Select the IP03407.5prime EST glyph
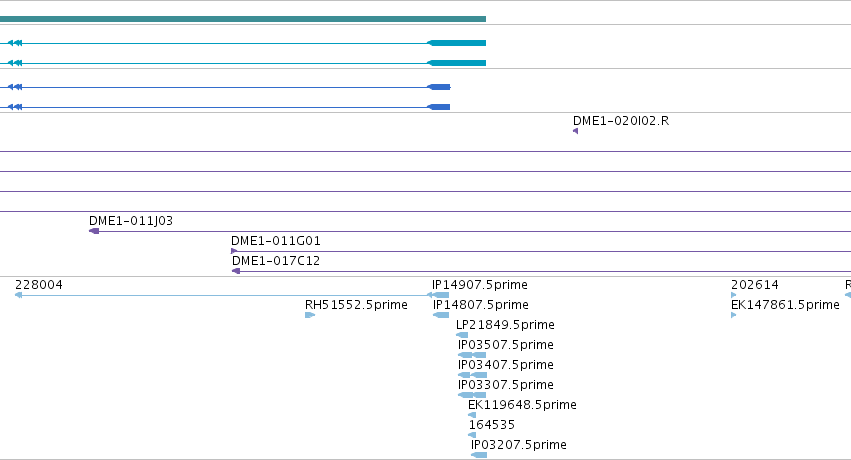The image size is (851, 460). point(473,375)
